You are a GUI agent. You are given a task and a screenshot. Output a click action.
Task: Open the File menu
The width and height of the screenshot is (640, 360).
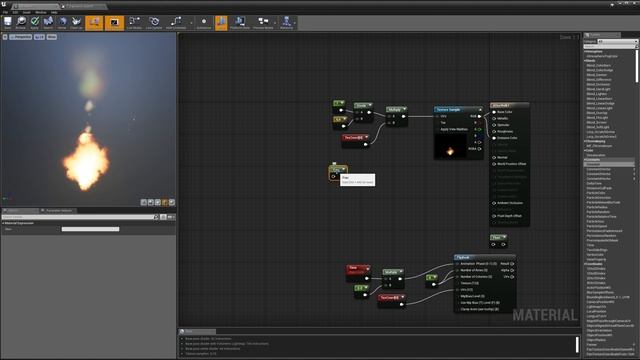[x=5, y=12]
